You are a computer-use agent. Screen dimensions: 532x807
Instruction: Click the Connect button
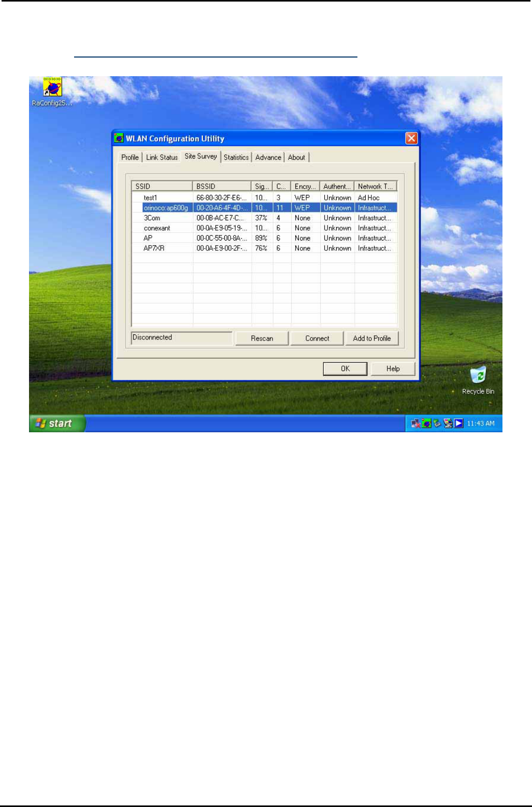coord(317,338)
